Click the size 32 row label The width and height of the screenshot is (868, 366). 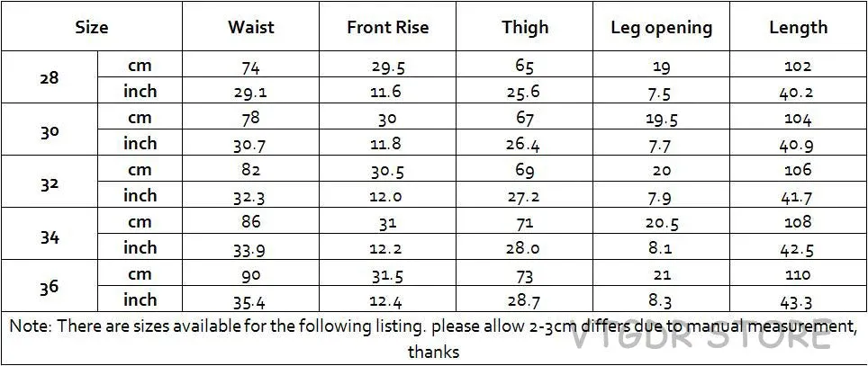click(x=50, y=182)
